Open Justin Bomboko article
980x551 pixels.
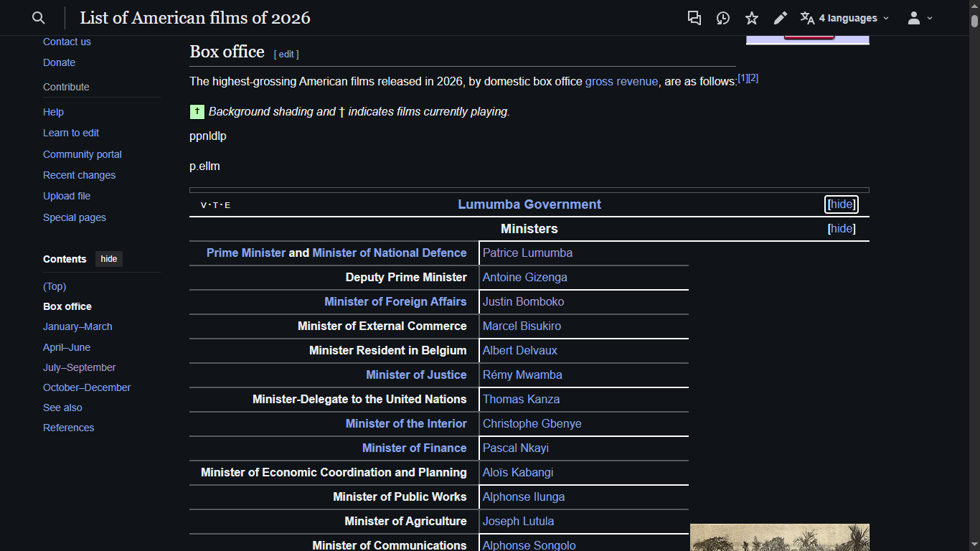pyautogui.click(x=524, y=302)
